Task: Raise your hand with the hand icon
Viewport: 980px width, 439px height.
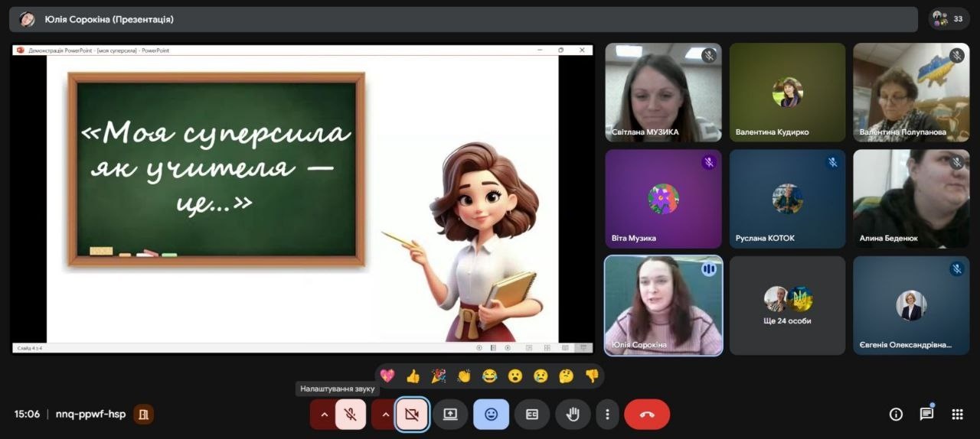Action: (x=573, y=415)
